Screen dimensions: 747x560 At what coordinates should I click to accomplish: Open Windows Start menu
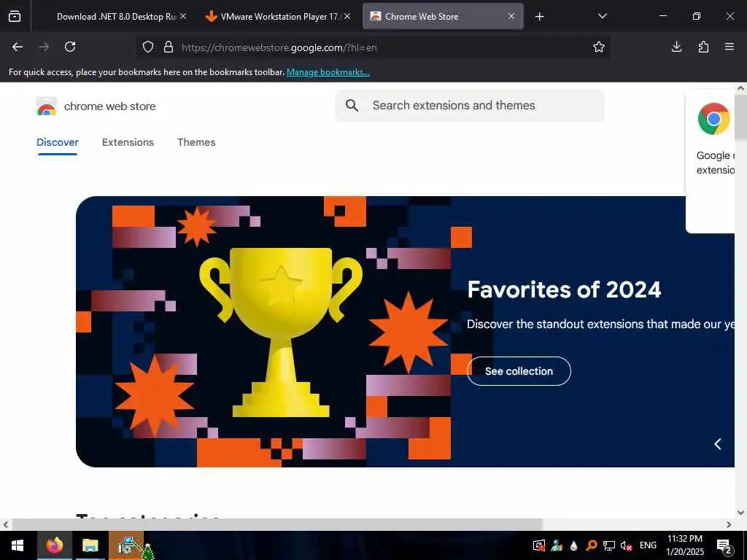click(x=18, y=545)
